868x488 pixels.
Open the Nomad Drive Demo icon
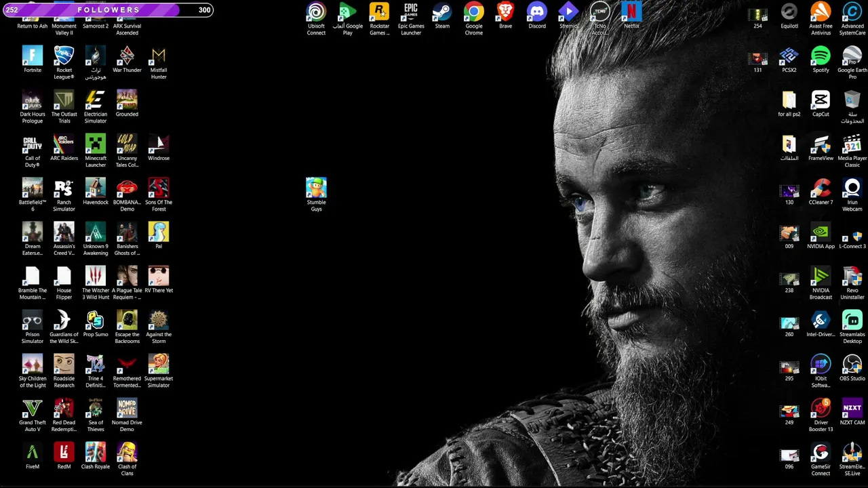click(127, 408)
